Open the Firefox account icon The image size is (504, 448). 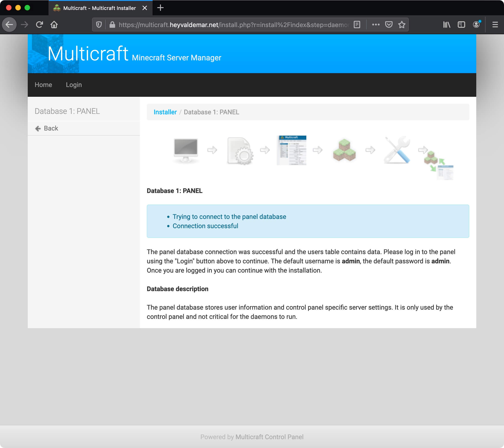click(476, 25)
